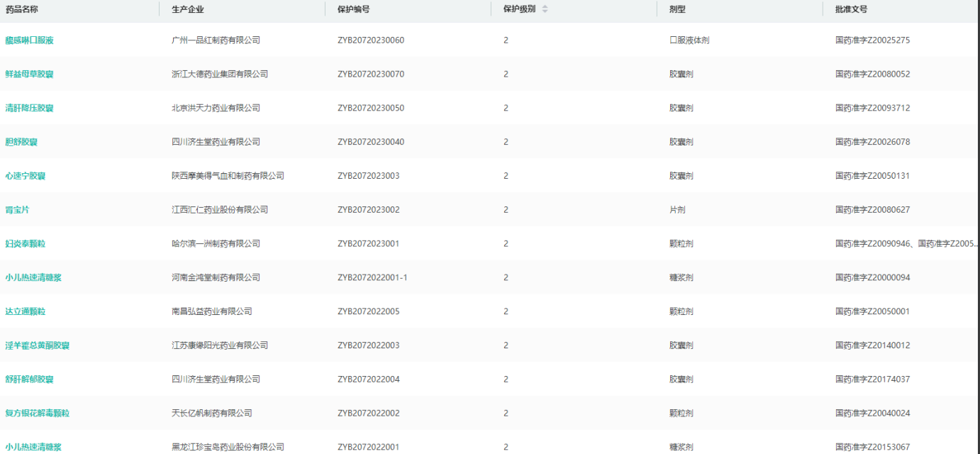Open the 妇炎泰颗粒 drug link
Screen dimensions: 980x454
click(x=26, y=244)
